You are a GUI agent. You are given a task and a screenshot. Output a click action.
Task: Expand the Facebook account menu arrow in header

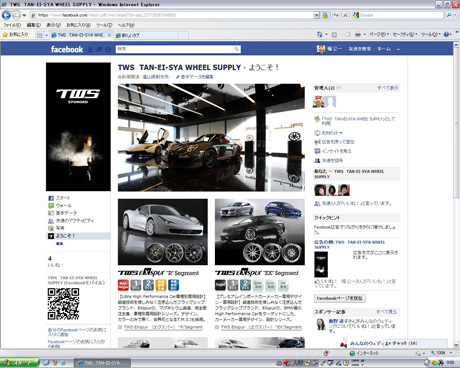[x=398, y=49]
